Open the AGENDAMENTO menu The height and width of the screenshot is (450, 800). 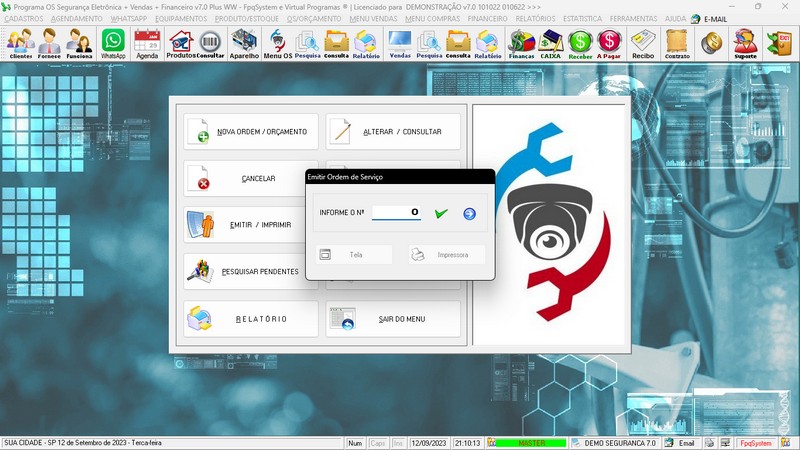click(77, 19)
